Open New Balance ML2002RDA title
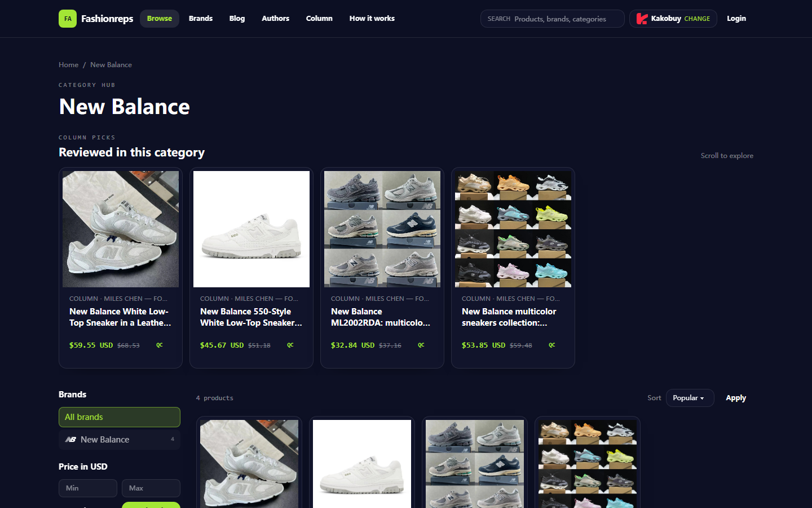Viewport: 812px width, 508px height. 381,317
